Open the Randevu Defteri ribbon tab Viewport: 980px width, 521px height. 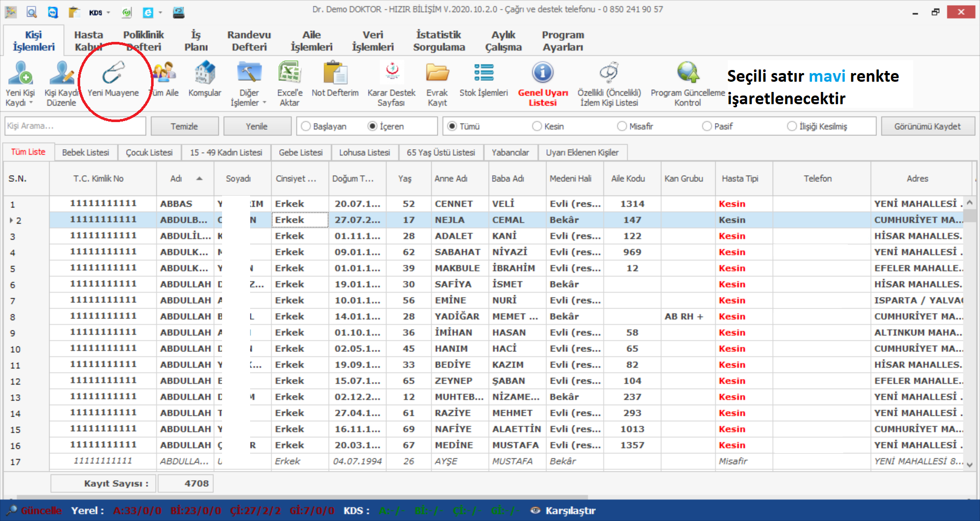(249, 41)
